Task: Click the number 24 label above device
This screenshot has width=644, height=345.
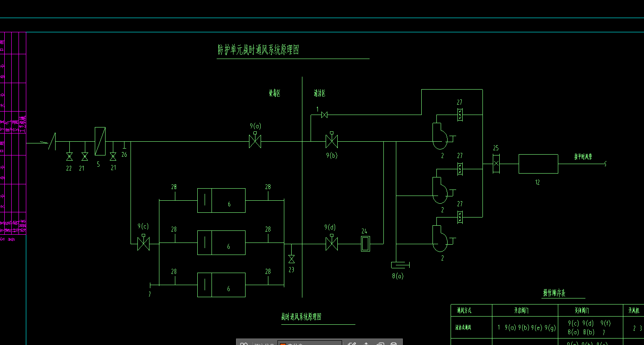Action: (x=364, y=230)
